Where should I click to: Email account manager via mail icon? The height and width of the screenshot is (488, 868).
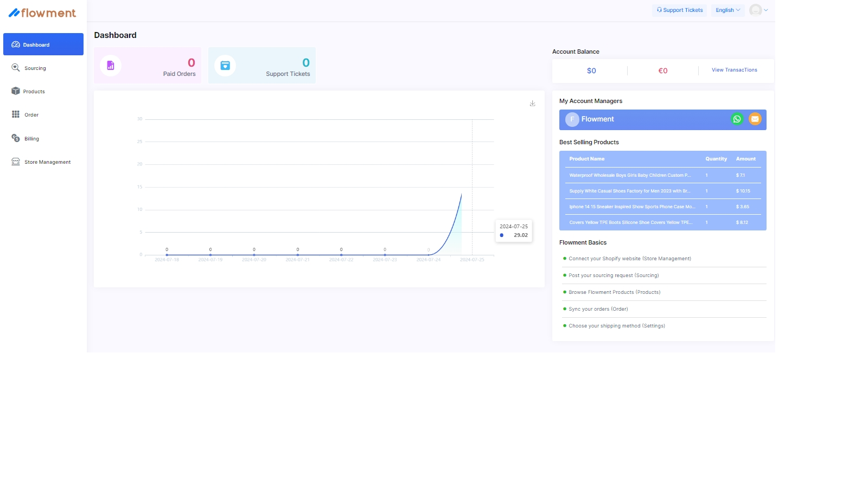755,119
